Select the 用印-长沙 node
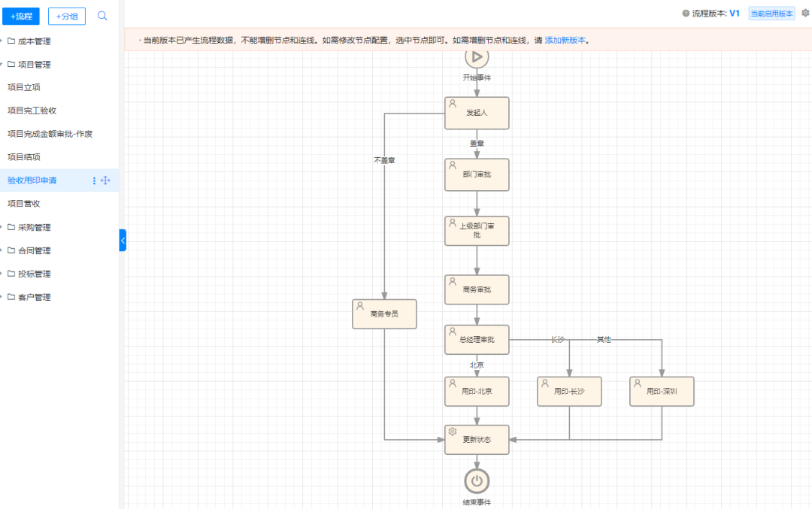812x509 pixels. click(x=569, y=392)
